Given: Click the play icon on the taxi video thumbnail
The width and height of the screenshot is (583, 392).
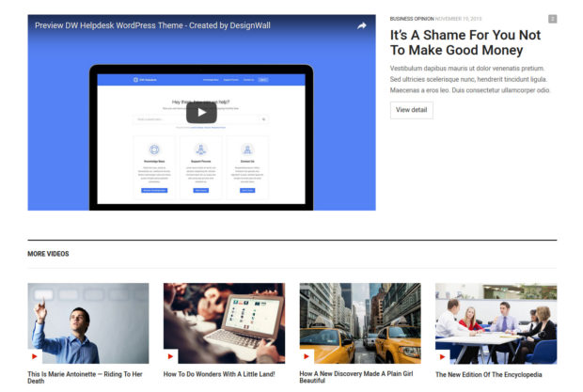Looking at the screenshot, I should tap(307, 356).
